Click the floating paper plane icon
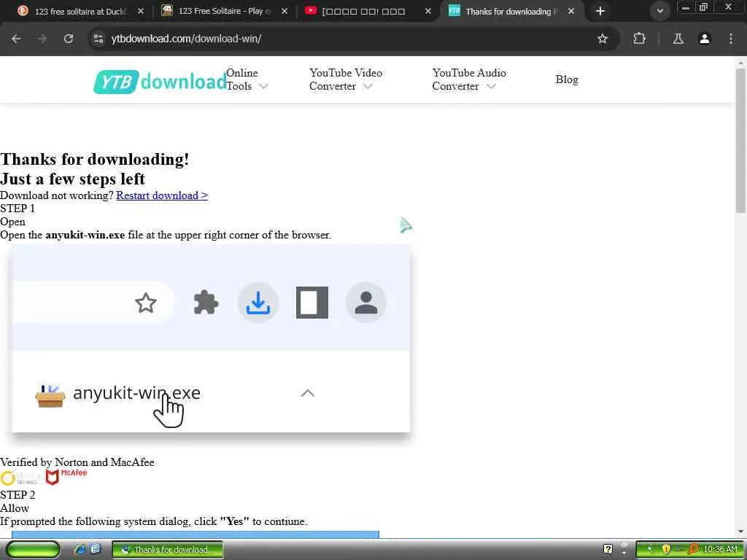This screenshot has height=560, width=747. [406, 225]
